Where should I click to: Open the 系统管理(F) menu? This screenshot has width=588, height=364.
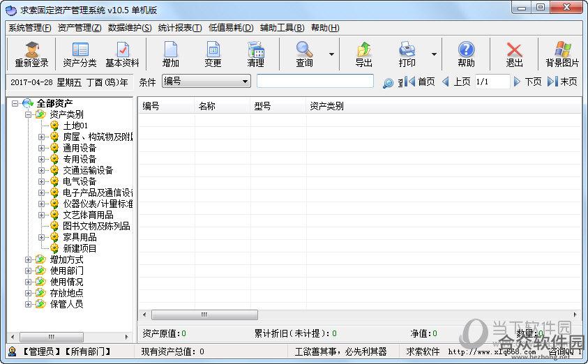tap(29, 28)
